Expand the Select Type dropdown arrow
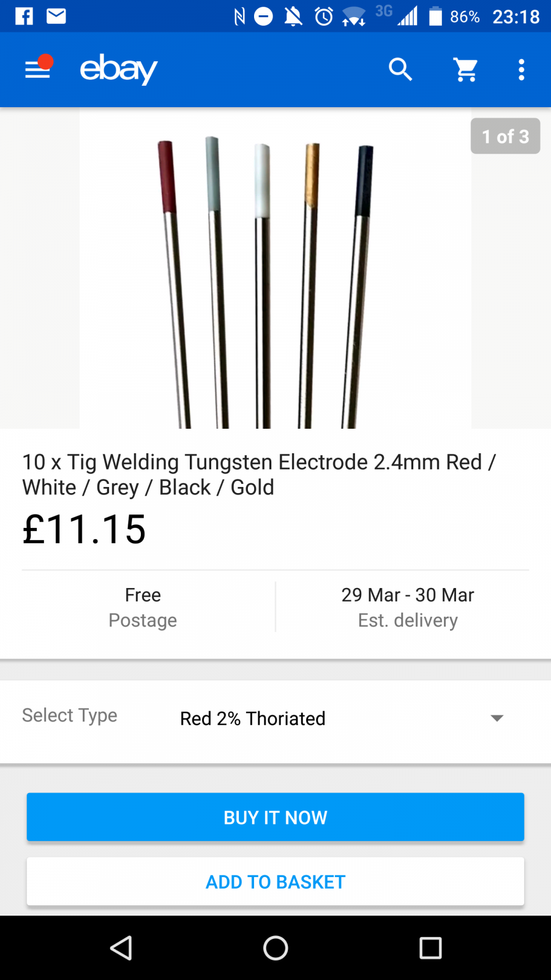The image size is (551, 980). pyautogui.click(x=497, y=718)
